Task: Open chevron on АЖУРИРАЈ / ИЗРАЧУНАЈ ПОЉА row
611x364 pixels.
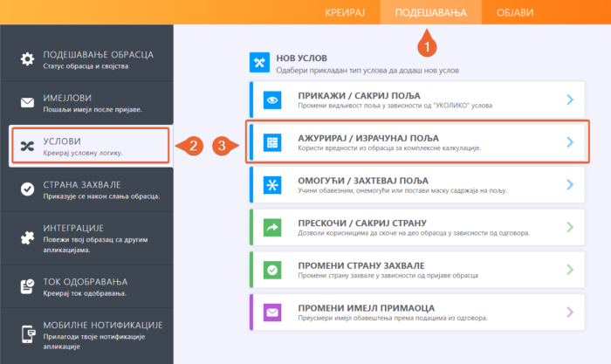Action: 570,142
